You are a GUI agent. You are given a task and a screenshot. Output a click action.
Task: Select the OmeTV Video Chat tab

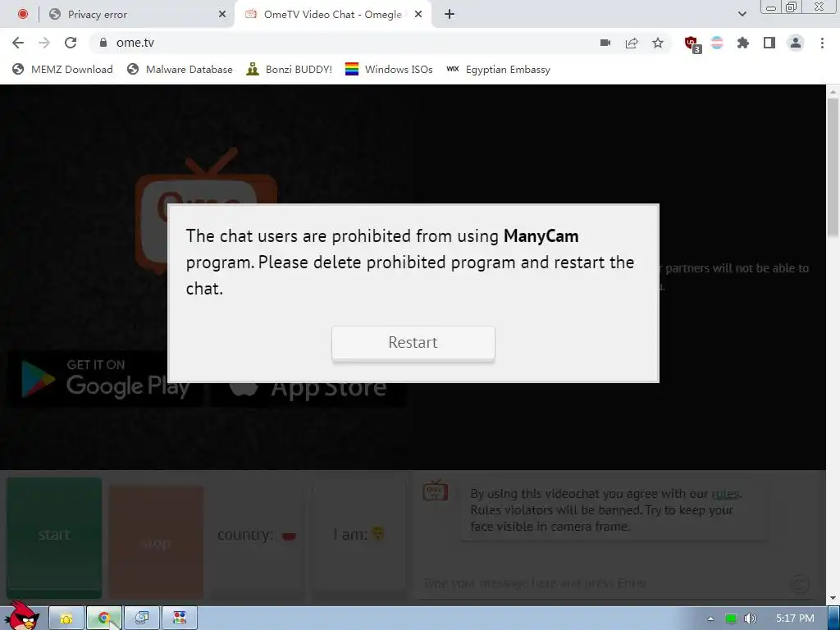pos(332,15)
